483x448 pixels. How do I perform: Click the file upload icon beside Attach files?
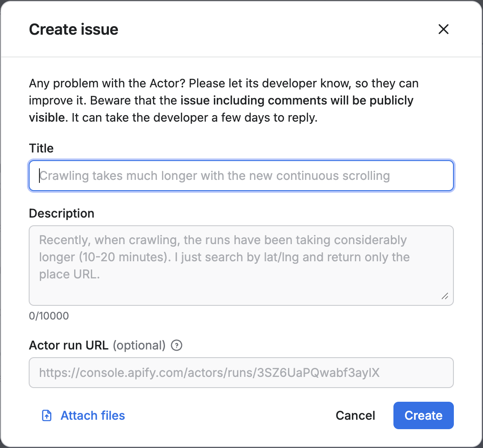(46, 415)
